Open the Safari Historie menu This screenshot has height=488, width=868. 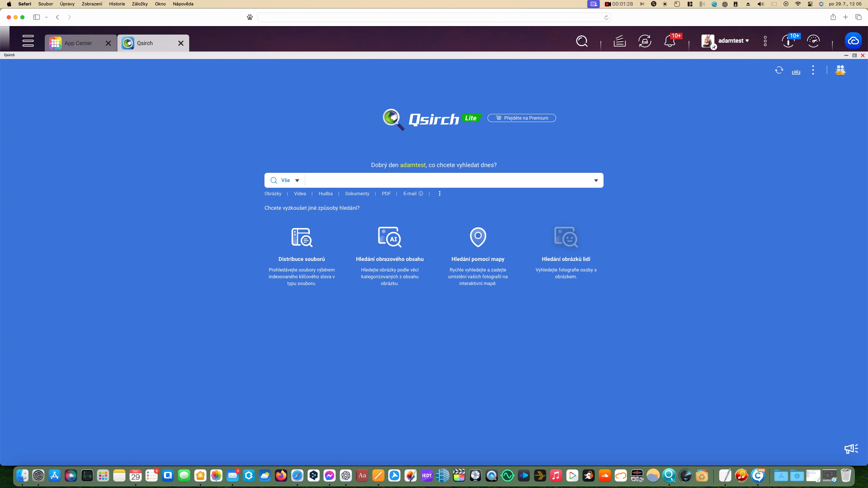(x=117, y=4)
